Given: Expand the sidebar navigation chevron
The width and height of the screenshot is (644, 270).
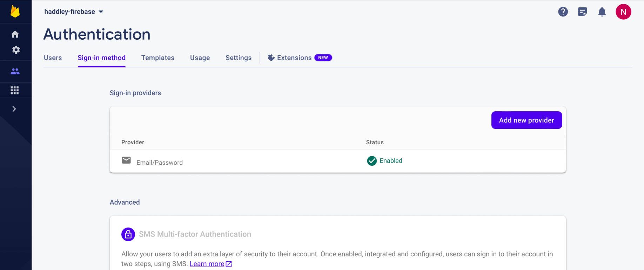Looking at the screenshot, I should click(14, 109).
